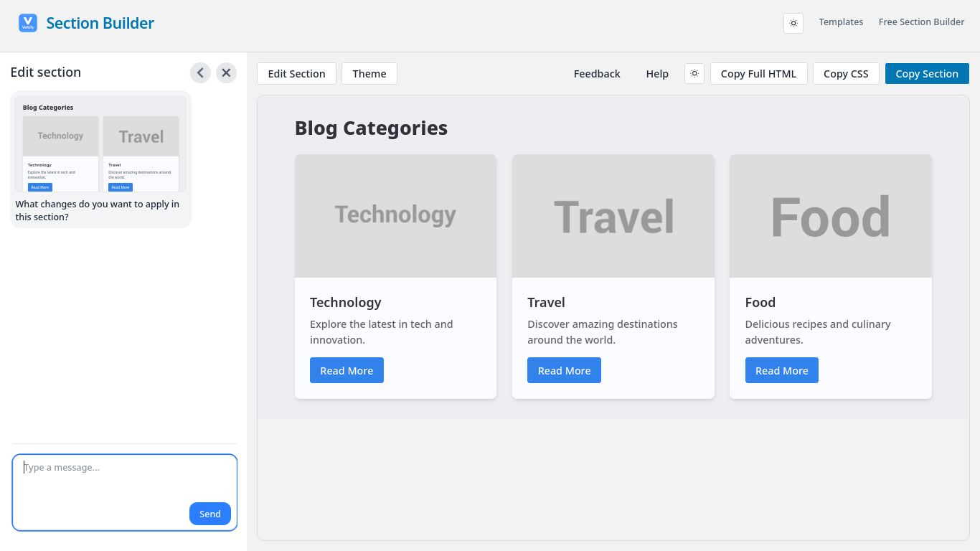The height and width of the screenshot is (551, 980).
Task: Click the Travel card title
Action: coord(546,302)
